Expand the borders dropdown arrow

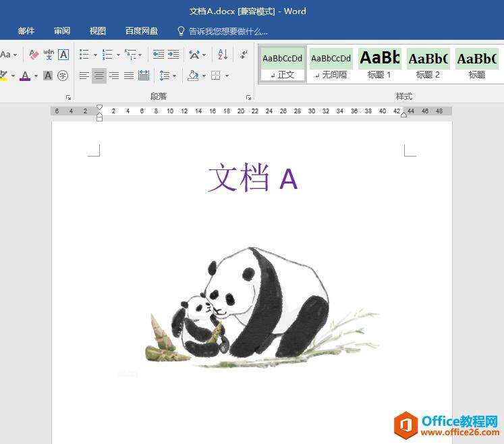coord(227,76)
